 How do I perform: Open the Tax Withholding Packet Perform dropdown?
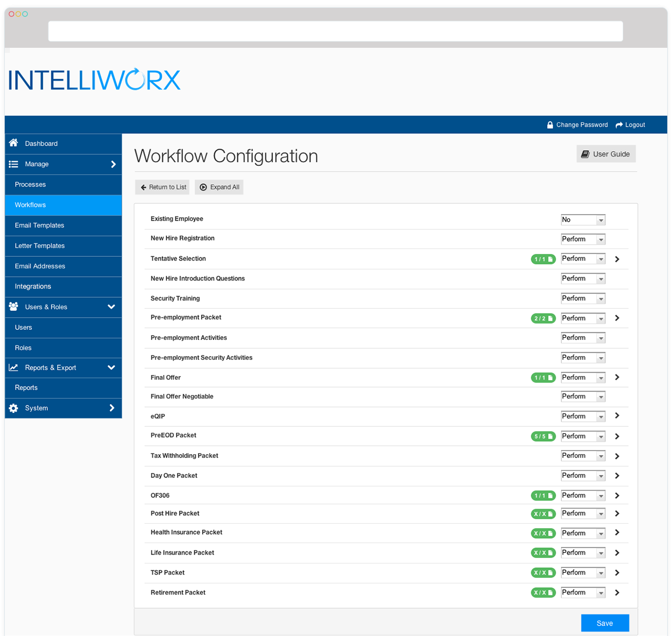point(583,456)
